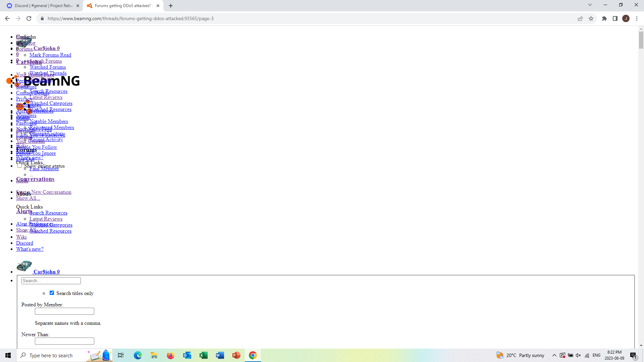The height and width of the screenshot is (362, 644).
Task: Open Notable Members link
Action: pyautogui.click(x=49, y=121)
